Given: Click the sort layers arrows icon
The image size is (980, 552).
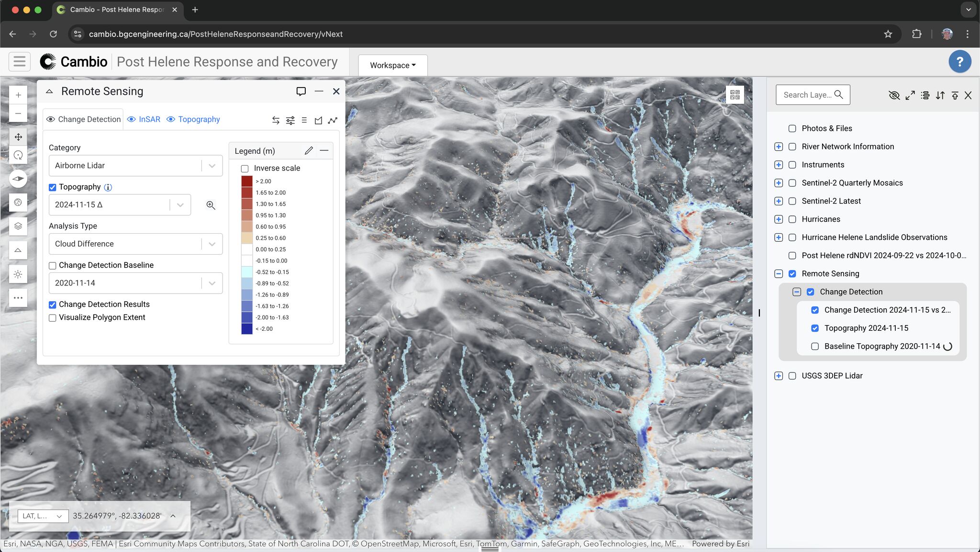Looking at the screenshot, I should (940, 95).
